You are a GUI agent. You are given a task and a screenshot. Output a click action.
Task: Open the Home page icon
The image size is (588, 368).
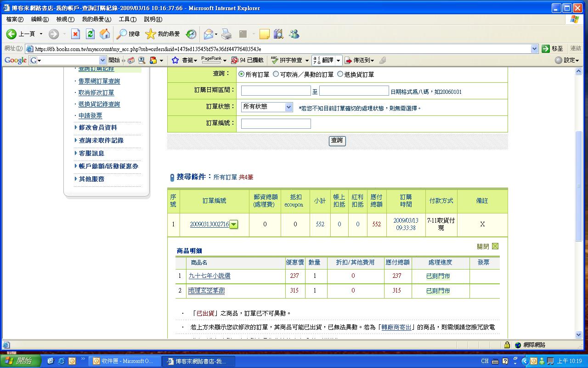click(x=105, y=34)
